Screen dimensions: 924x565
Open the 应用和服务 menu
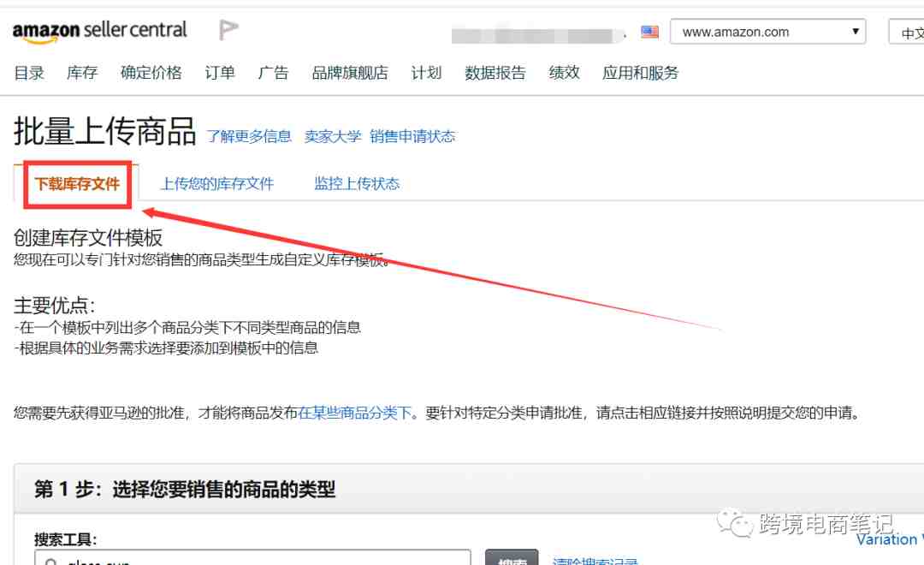point(640,73)
